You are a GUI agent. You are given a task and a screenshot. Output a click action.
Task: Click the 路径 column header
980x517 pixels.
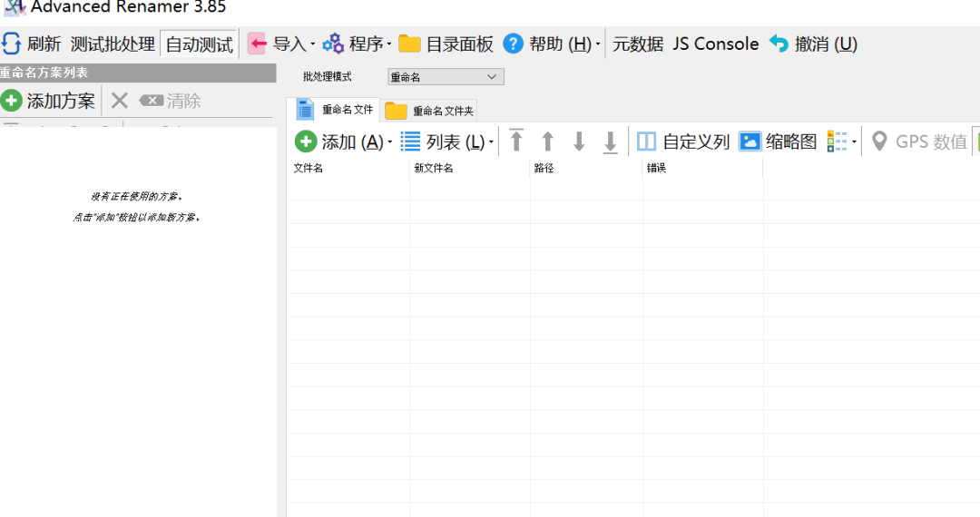(x=586, y=168)
